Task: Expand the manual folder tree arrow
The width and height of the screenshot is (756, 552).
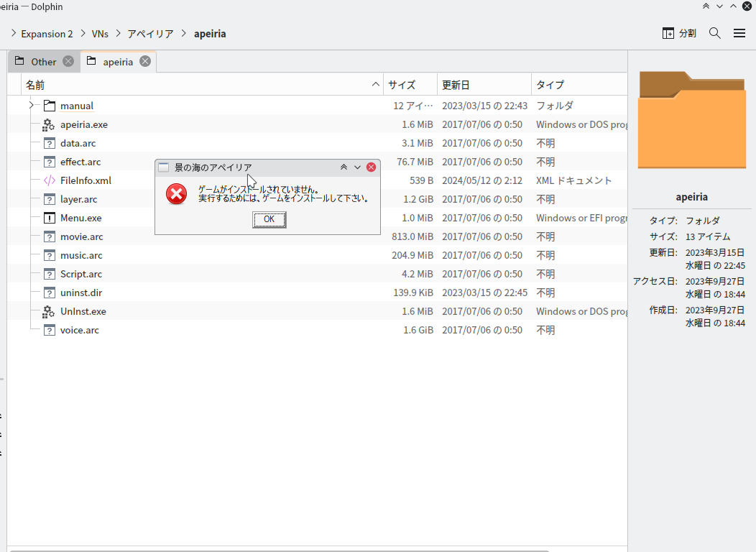Action: click(x=31, y=106)
